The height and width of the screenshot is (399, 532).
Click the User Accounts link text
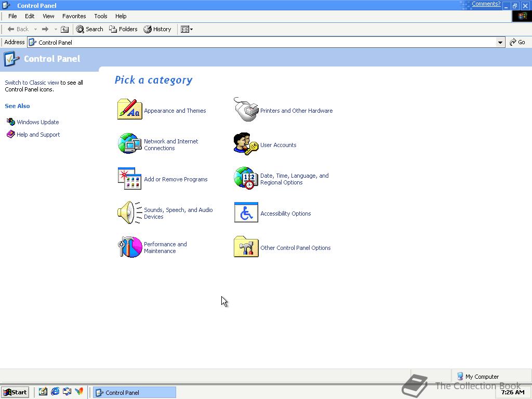point(278,145)
